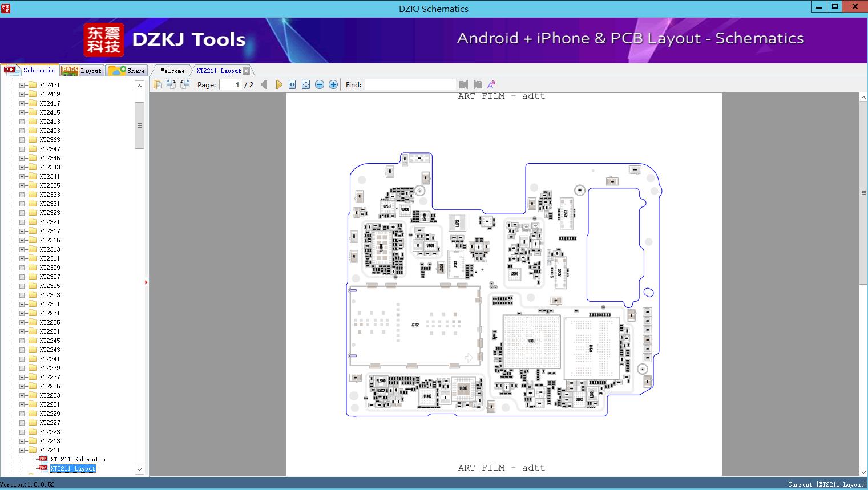Click the single page view icon
This screenshot has height=490, width=868.
click(158, 84)
